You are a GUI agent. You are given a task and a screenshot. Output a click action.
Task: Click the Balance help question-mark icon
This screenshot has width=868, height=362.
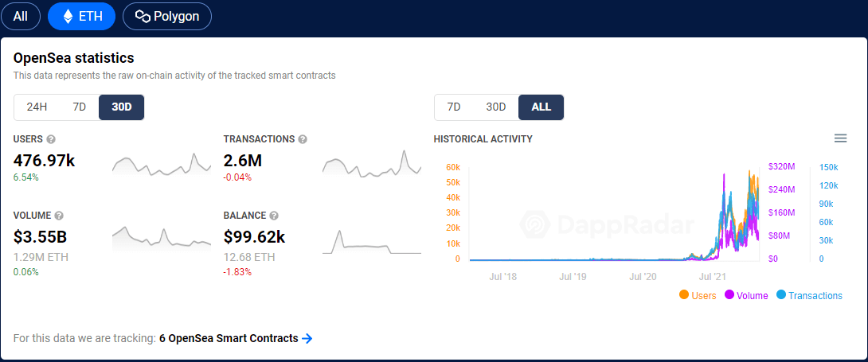(274, 216)
